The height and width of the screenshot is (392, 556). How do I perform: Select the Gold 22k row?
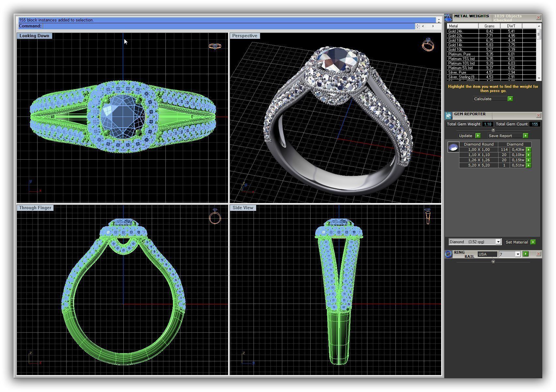click(491, 36)
